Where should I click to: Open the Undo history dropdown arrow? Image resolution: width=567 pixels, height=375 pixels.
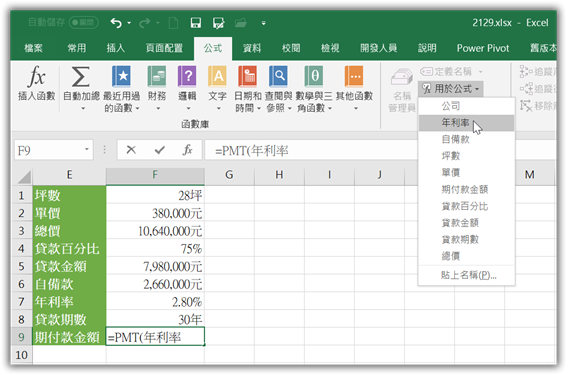coord(129,23)
